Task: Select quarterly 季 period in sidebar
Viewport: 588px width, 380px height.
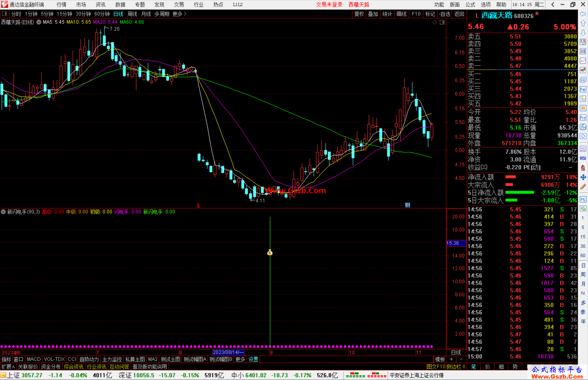Action: [583, 312]
